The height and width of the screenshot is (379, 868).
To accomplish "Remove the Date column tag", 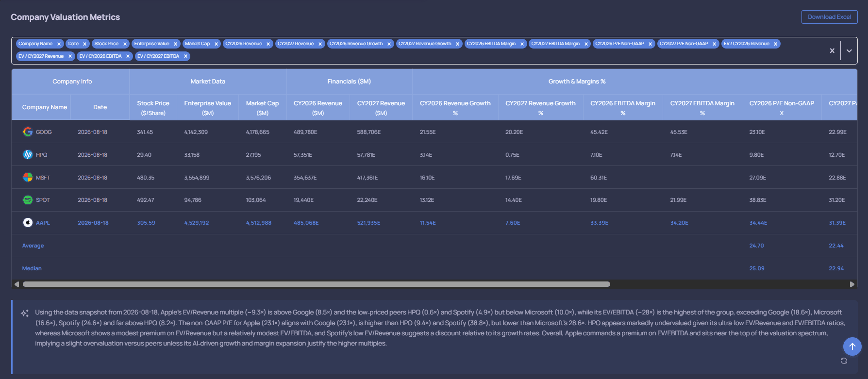I will 84,44.
